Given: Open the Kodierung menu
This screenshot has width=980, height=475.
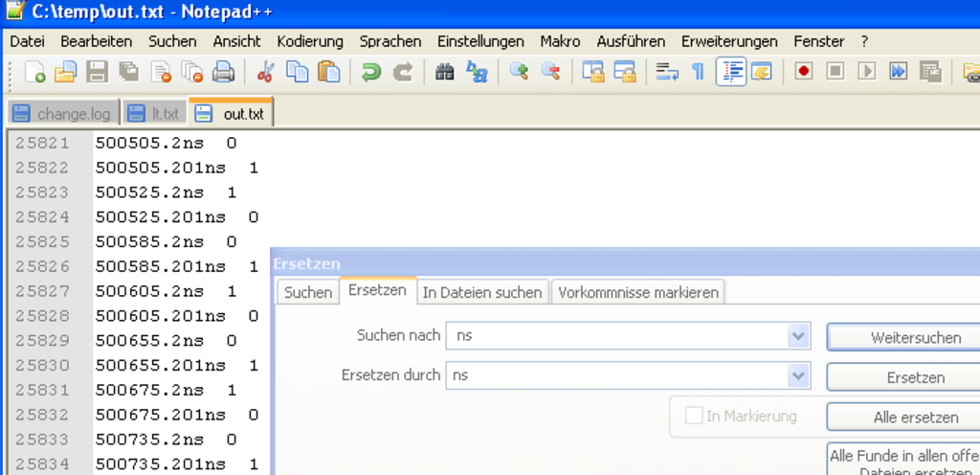Looking at the screenshot, I should pyautogui.click(x=310, y=41).
